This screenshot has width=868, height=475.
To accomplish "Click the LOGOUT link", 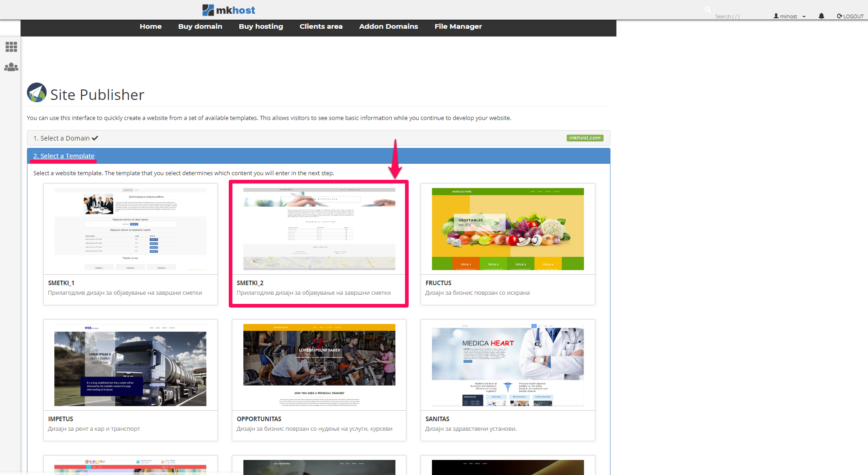I will click(x=850, y=16).
